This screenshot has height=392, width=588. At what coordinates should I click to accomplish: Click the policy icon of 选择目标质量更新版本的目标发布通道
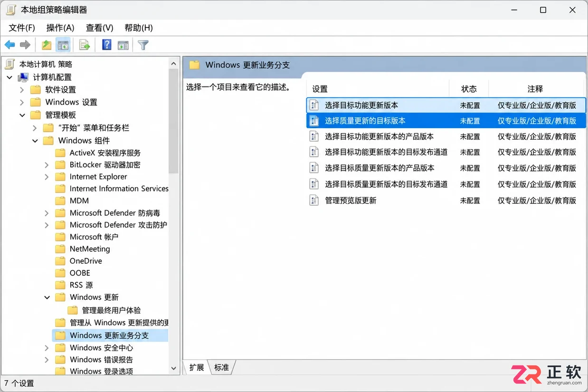(x=314, y=184)
